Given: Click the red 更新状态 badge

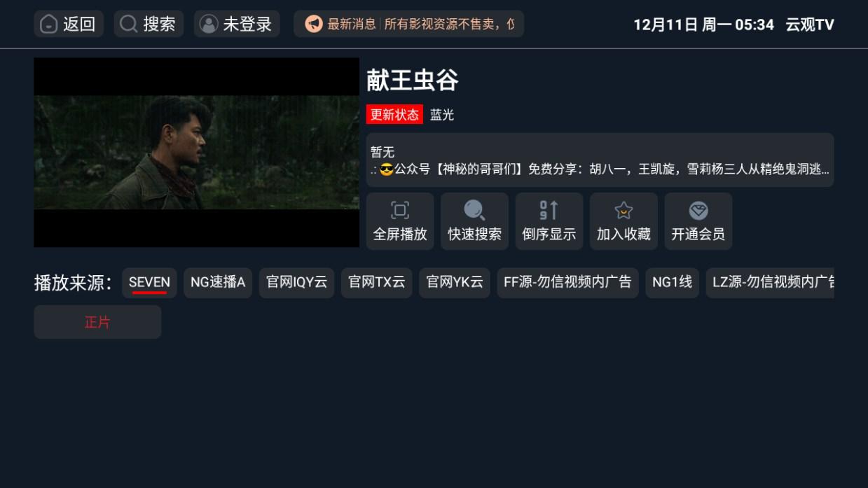Looking at the screenshot, I should coord(394,115).
